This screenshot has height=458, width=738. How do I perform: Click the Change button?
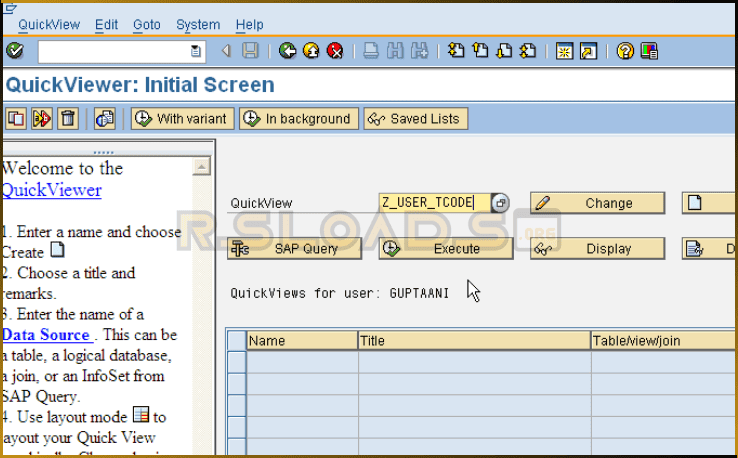(x=597, y=203)
